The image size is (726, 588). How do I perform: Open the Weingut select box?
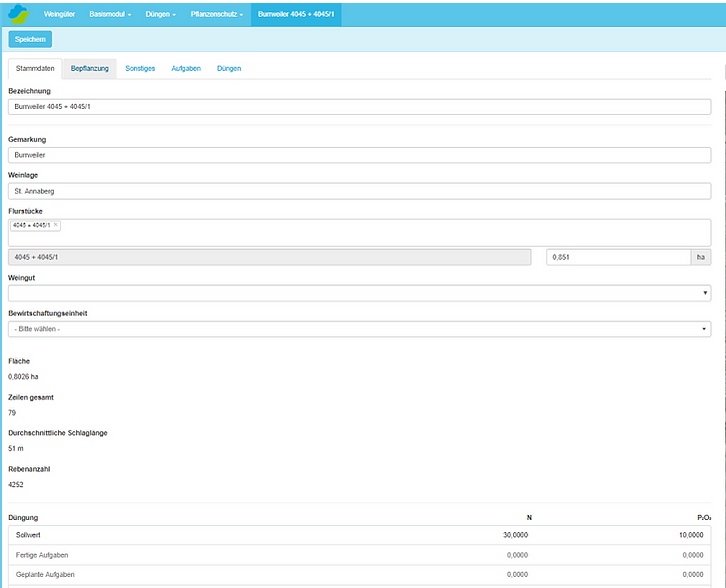pyautogui.click(x=359, y=293)
